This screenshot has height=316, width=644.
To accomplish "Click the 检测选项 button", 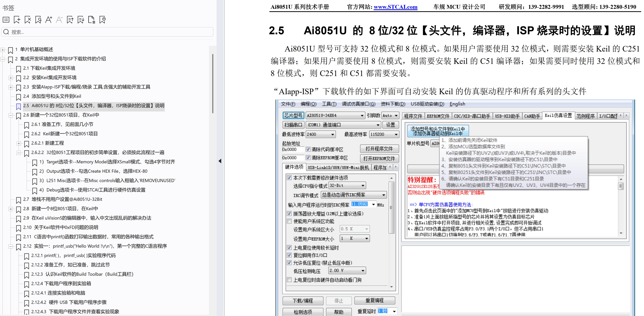I will coord(303,312).
